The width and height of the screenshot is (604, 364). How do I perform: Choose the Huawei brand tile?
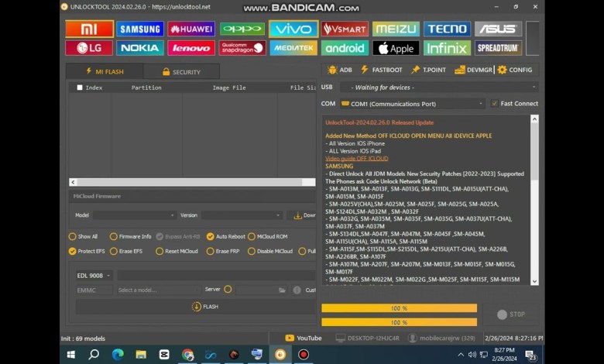pos(191,29)
